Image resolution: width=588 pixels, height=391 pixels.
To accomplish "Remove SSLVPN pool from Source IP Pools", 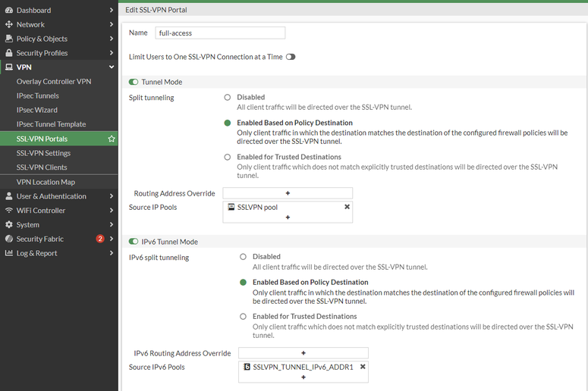I will (347, 206).
